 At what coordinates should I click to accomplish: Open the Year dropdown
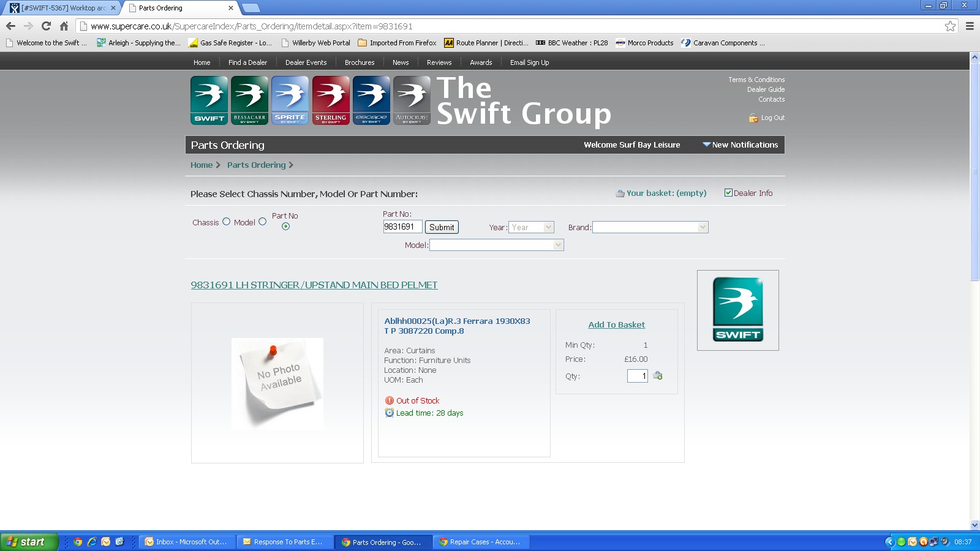click(x=531, y=227)
